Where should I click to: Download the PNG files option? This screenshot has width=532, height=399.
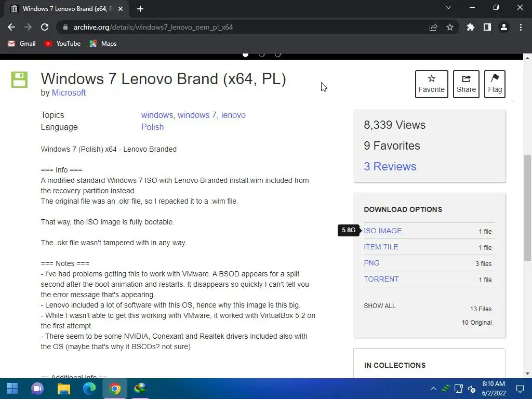pyautogui.click(x=371, y=263)
